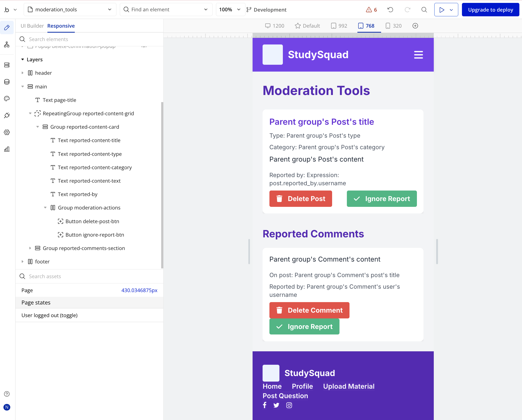Expand the header layer
This screenshot has height=420, width=522.
(x=23, y=73)
